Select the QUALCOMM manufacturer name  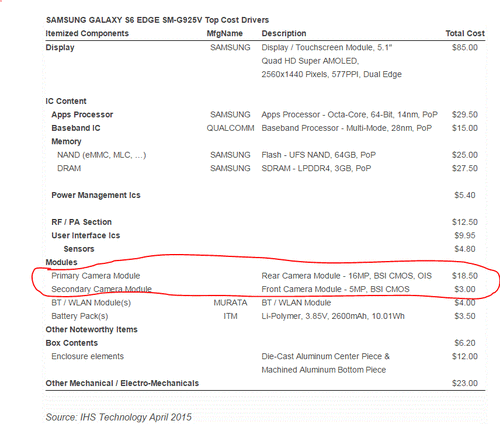230,128
